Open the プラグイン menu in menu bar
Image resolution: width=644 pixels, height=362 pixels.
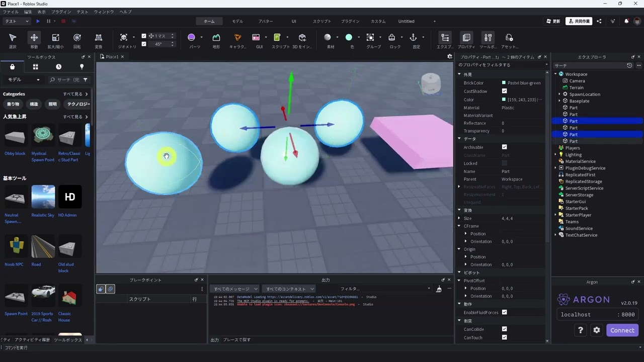pyautogui.click(x=61, y=12)
